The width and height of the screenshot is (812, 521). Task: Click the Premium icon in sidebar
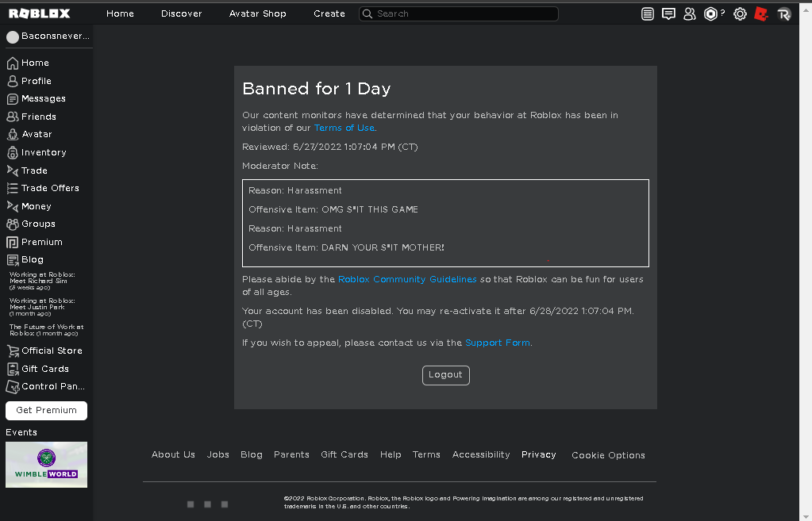click(13, 242)
